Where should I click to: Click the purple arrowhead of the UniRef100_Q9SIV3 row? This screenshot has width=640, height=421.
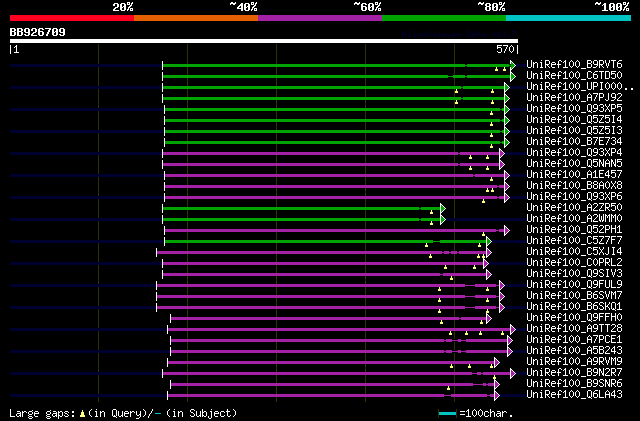tap(489, 275)
